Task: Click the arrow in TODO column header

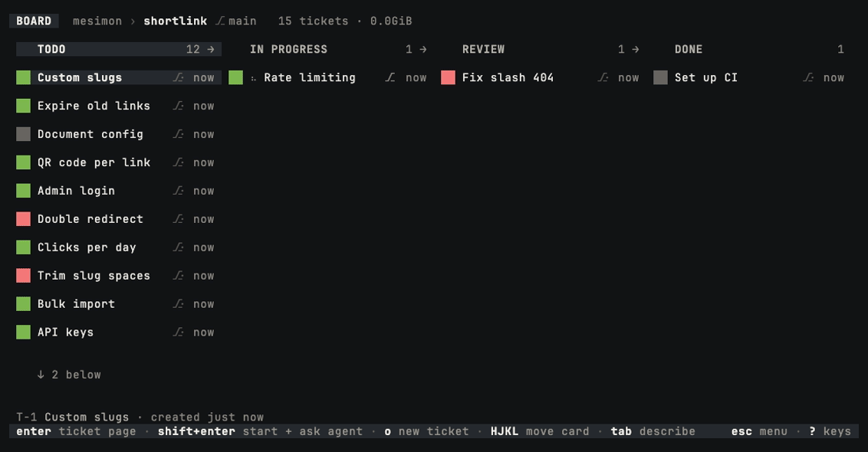Action: (x=210, y=49)
